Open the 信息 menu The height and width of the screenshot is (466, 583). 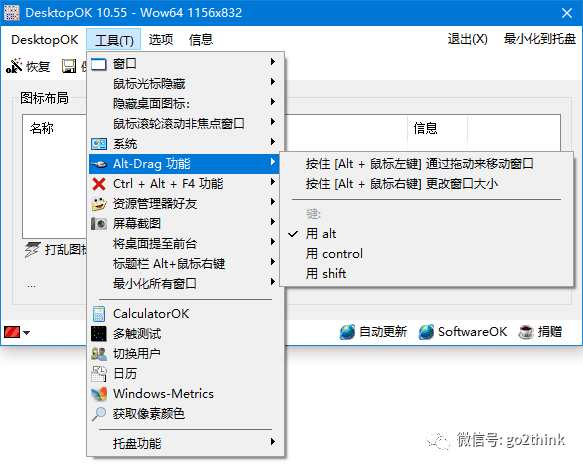[x=201, y=39]
